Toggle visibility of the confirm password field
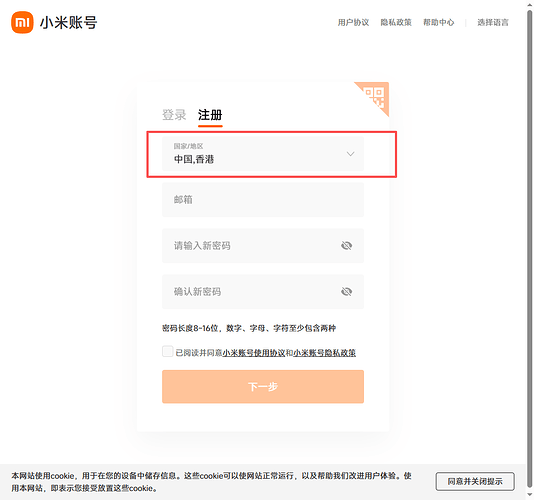Screen dimensions: 534x500 click(x=346, y=292)
